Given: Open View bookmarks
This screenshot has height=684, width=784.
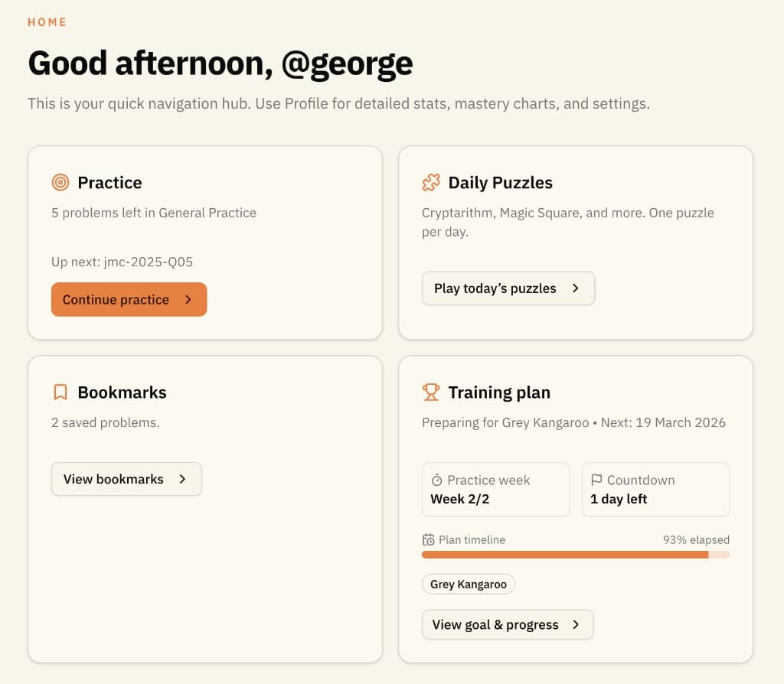Looking at the screenshot, I should (126, 479).
